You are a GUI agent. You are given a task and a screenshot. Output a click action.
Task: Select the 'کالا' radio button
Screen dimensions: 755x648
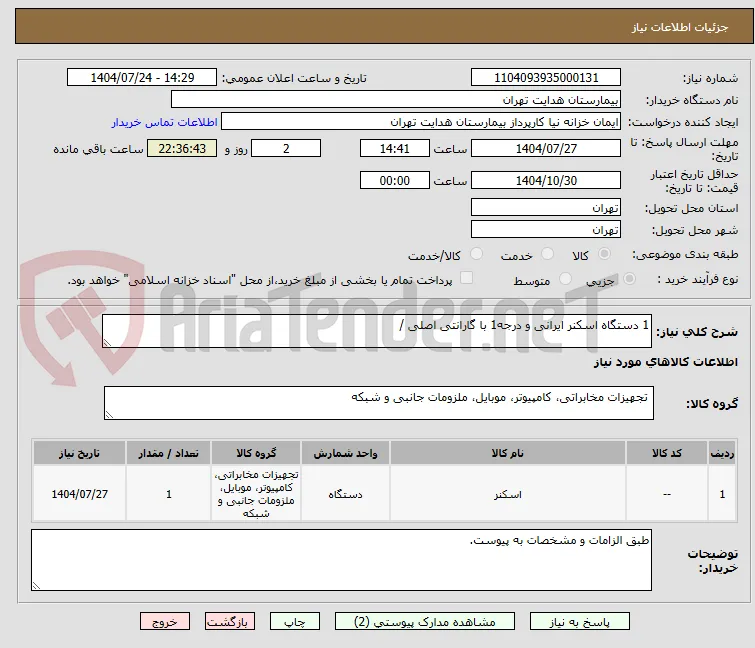coord(604,254)
